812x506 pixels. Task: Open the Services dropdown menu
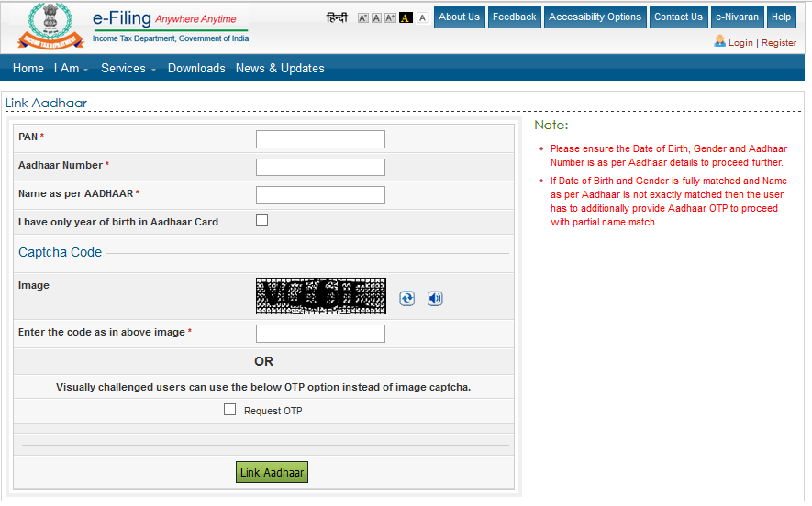coord(128,69)
